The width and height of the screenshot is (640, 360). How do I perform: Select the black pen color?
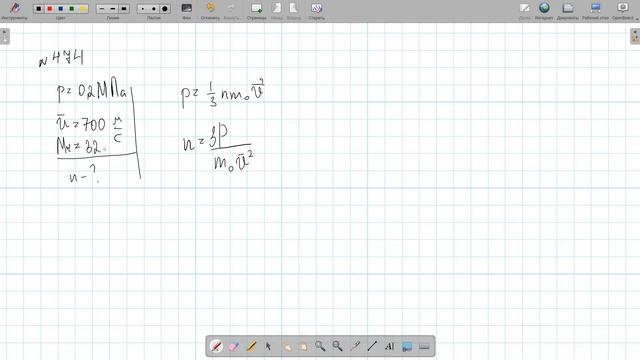click(39, 9)
